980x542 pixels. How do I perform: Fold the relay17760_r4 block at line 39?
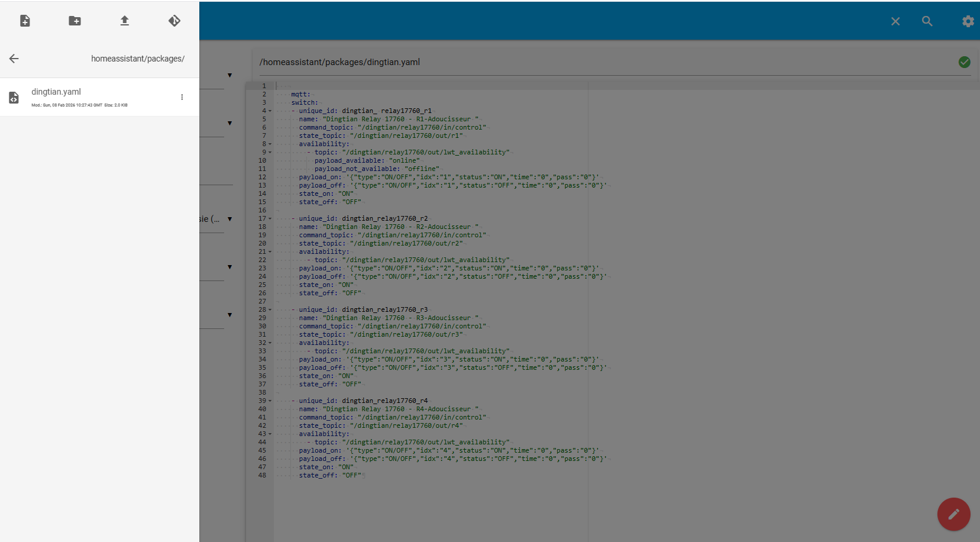click(270, 401)
